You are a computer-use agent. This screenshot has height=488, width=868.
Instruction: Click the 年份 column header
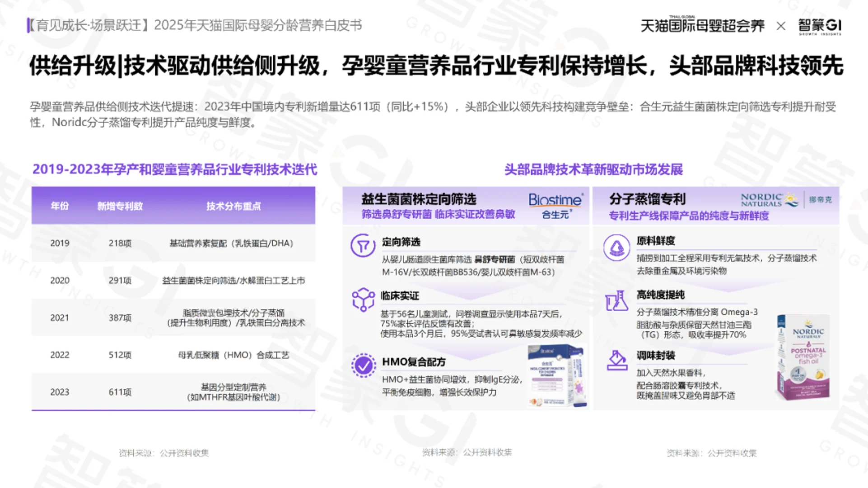click(x=60, y=206)
